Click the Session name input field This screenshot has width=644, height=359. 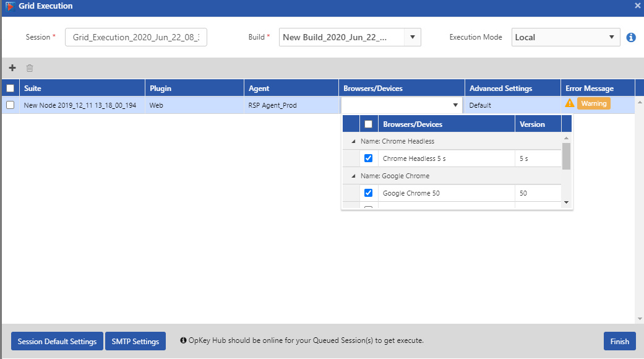point(136,37)
